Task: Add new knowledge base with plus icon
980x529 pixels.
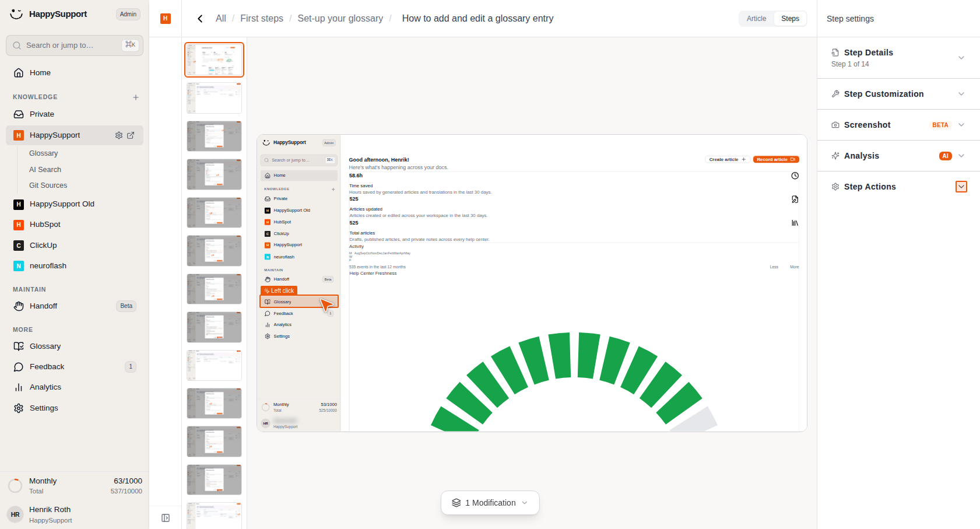Action: coord(136,97)
